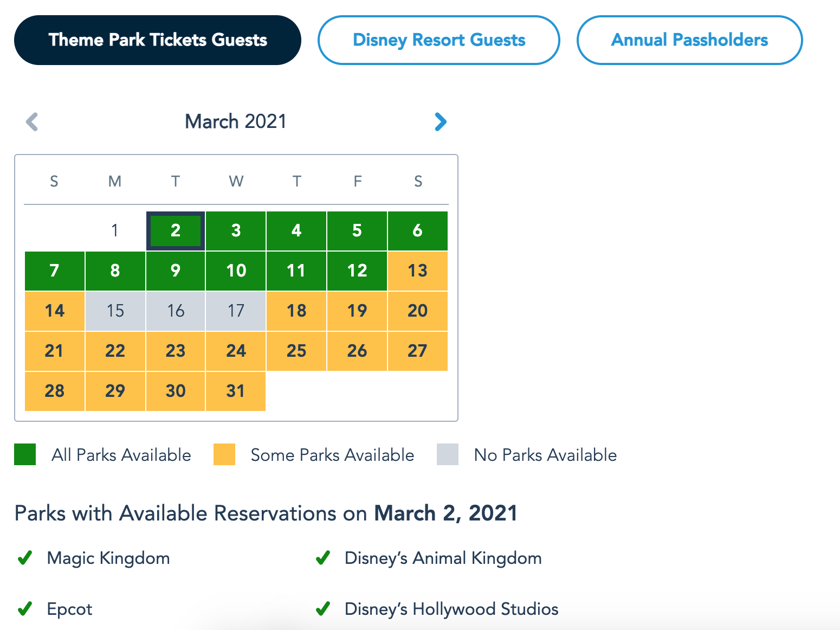The width and height of the screenshot is (840, 630).
Task: Switch to Disney Resort Guests tab
Action: [x=438, y=40]
